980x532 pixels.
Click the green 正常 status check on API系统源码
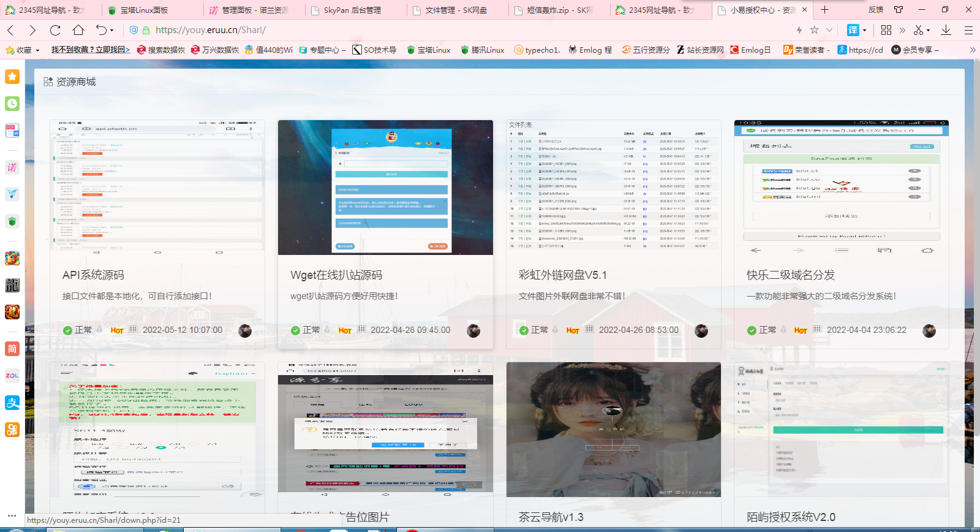pos(68,330)
